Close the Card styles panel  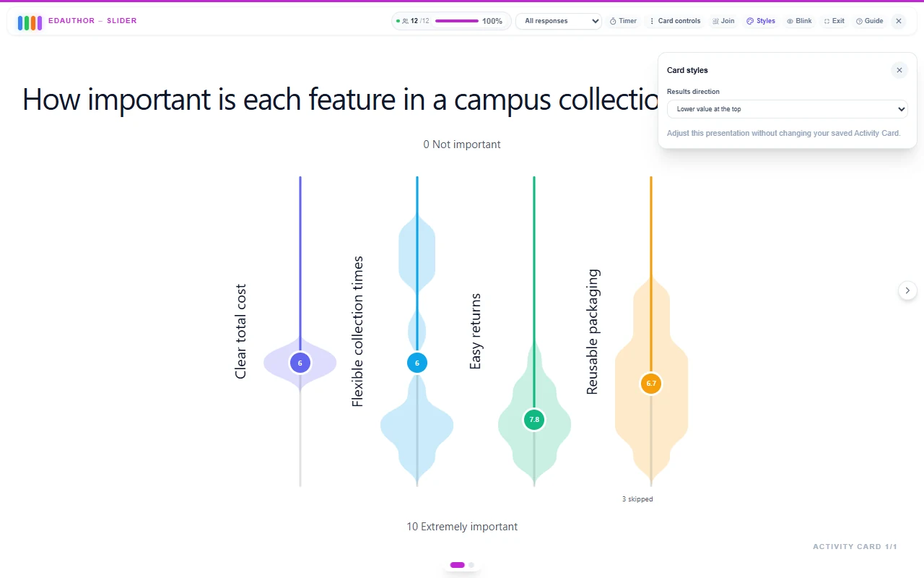pyautogui.click(x=899, y=70)
